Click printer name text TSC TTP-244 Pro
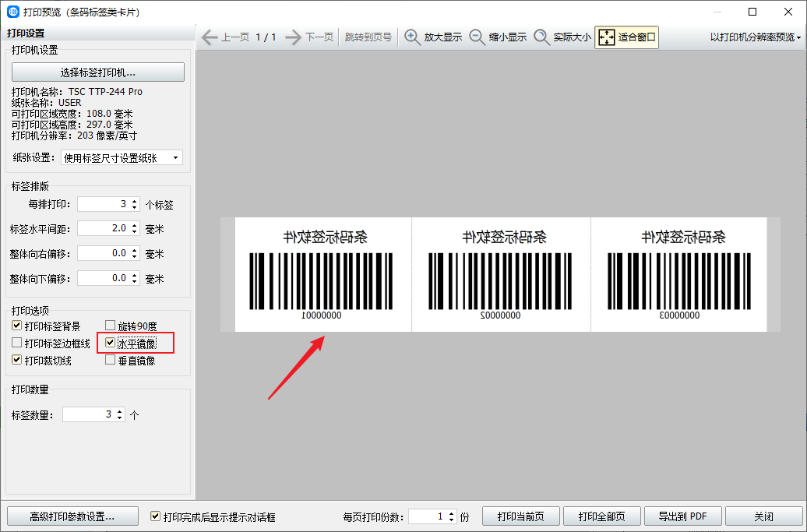This screenshot has height=532, width=807. [x=105, y=92]
